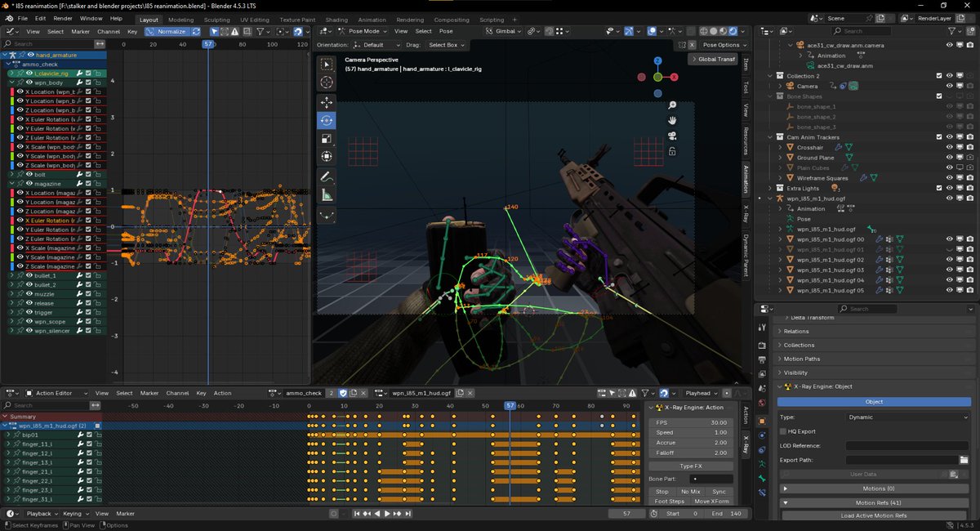Expand the Relations panel
This screenshot has width=980, height=531.
tap(873, 331)
